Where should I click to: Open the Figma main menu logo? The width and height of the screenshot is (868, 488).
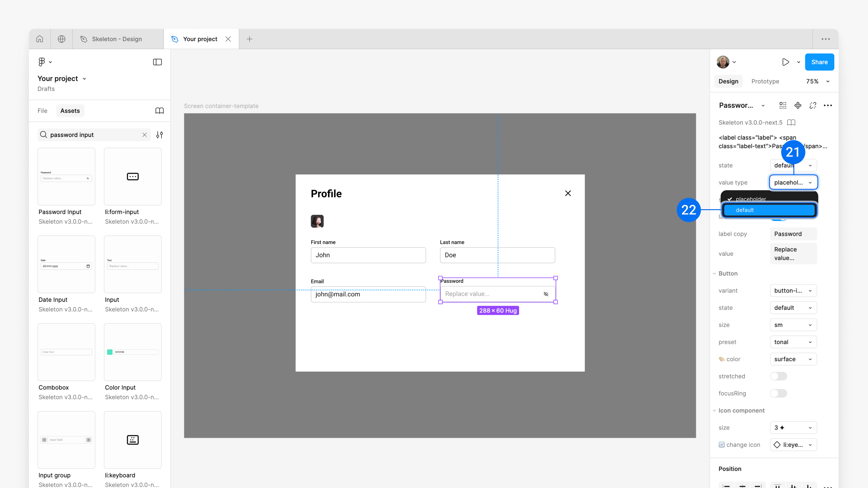[x=42, y=62]
